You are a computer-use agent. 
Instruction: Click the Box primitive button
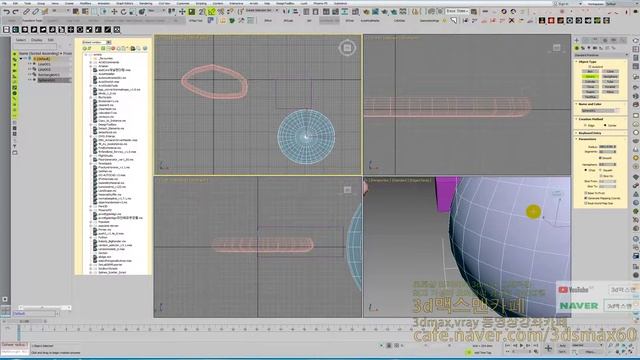[x=590, y=71]
